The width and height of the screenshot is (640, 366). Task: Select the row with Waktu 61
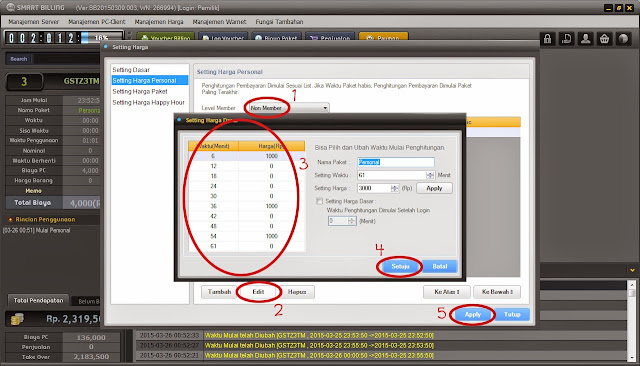coord(246,246)
